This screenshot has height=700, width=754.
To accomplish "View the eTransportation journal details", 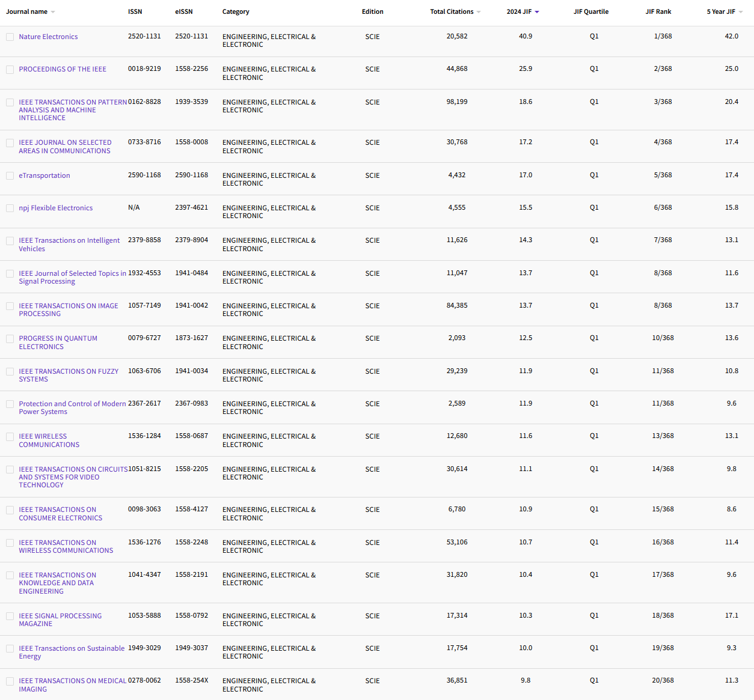I will tap(44, 175).
